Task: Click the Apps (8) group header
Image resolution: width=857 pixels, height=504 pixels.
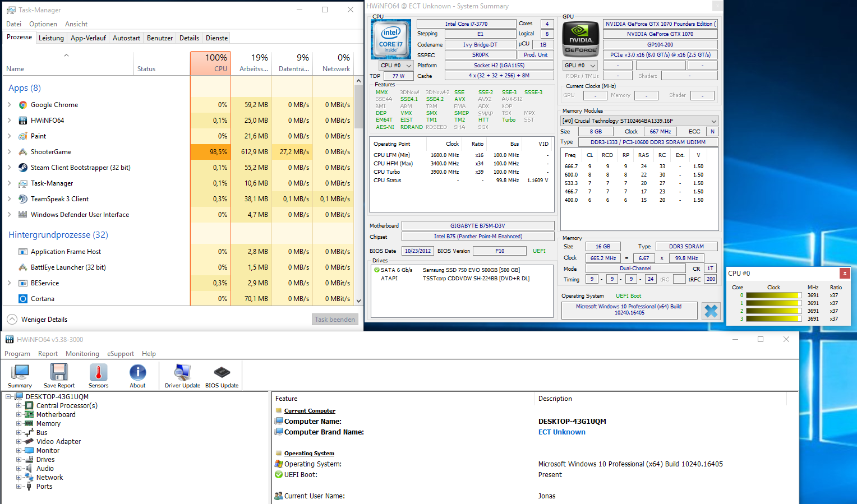Action: point(25,88)
